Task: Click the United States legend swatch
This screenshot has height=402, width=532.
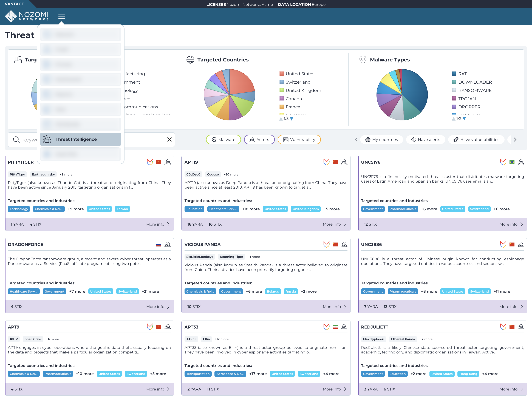Action: pyautogui.click(x=281, y=73)
